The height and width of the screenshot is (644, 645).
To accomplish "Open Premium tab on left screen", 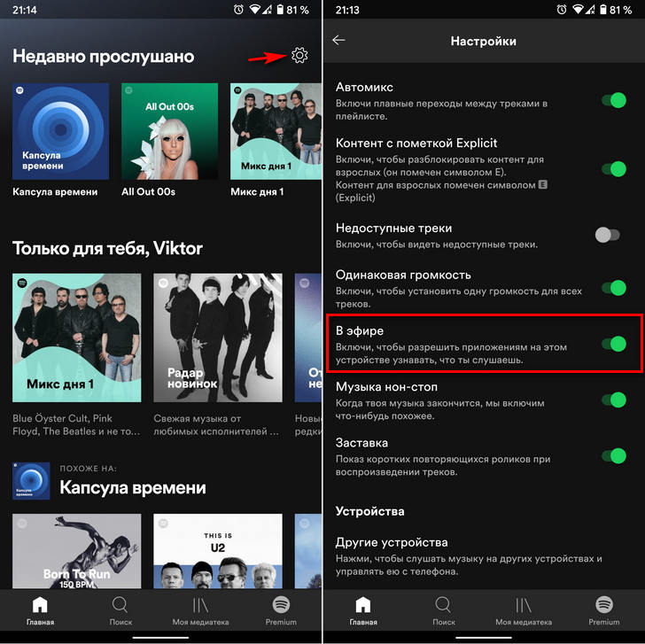I will pyautogui.click(x=281, y=611).
